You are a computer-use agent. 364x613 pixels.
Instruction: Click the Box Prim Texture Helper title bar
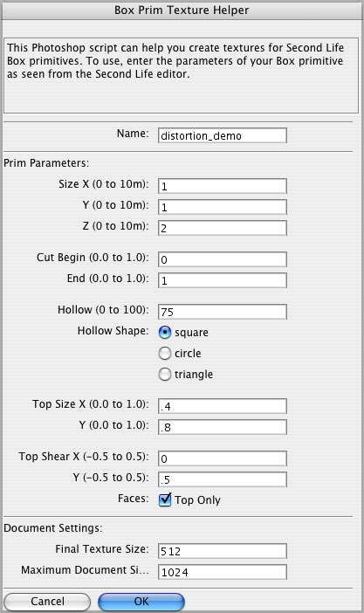[182, 10]
